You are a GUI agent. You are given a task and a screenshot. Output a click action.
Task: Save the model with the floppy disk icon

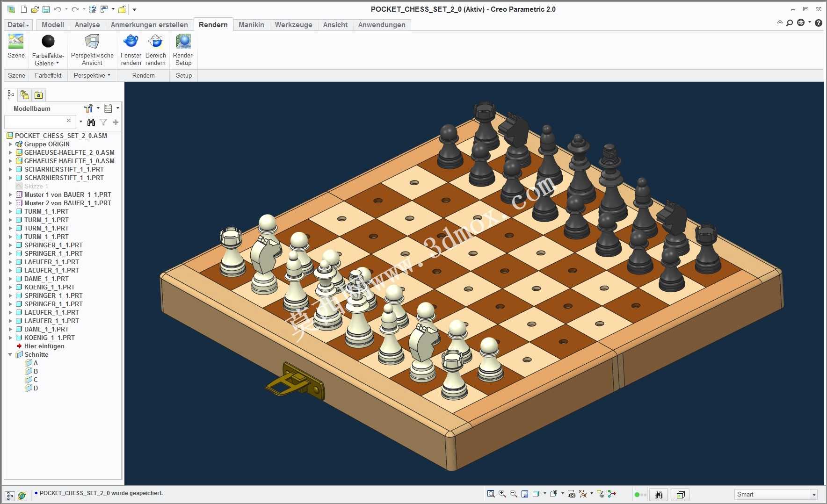click(x=46, y=9)
